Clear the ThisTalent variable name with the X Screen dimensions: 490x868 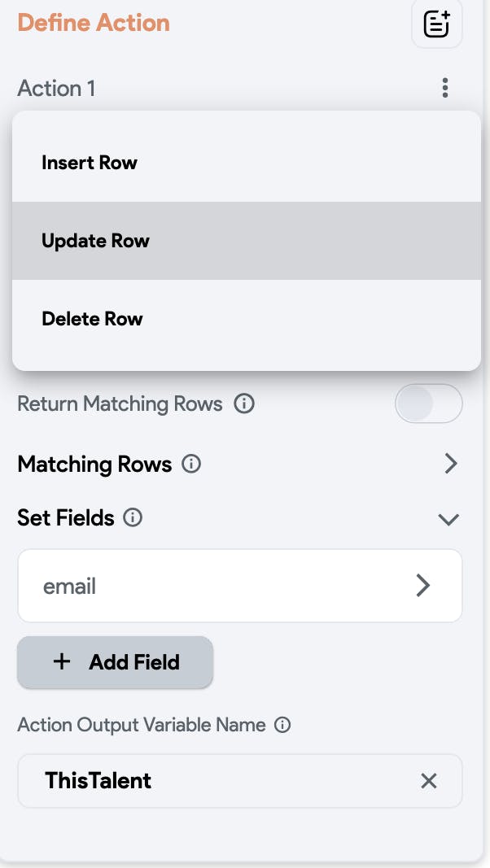[429, 781]
